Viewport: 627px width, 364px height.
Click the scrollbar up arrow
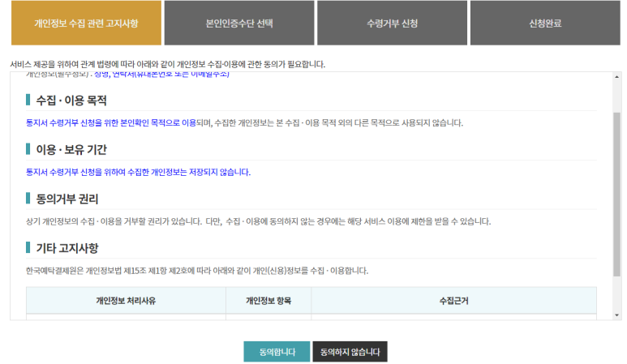click(616, 76)
